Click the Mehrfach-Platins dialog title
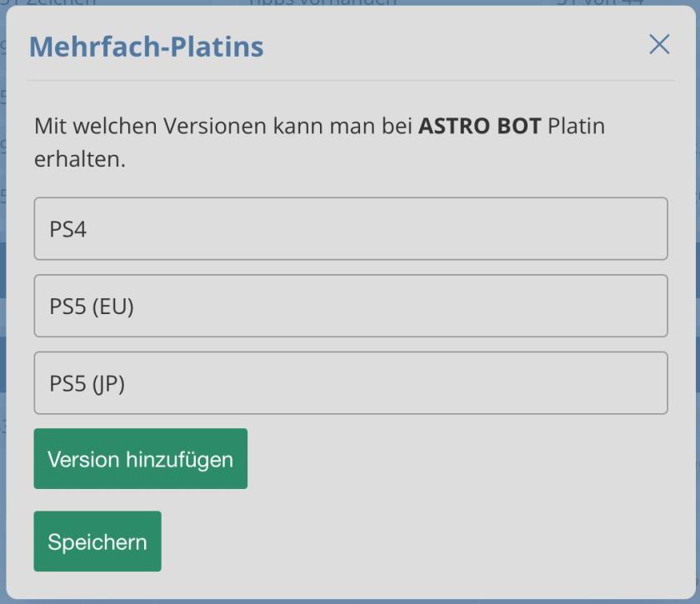Viewport: 700px width, 604px height. tap(147, 47)
